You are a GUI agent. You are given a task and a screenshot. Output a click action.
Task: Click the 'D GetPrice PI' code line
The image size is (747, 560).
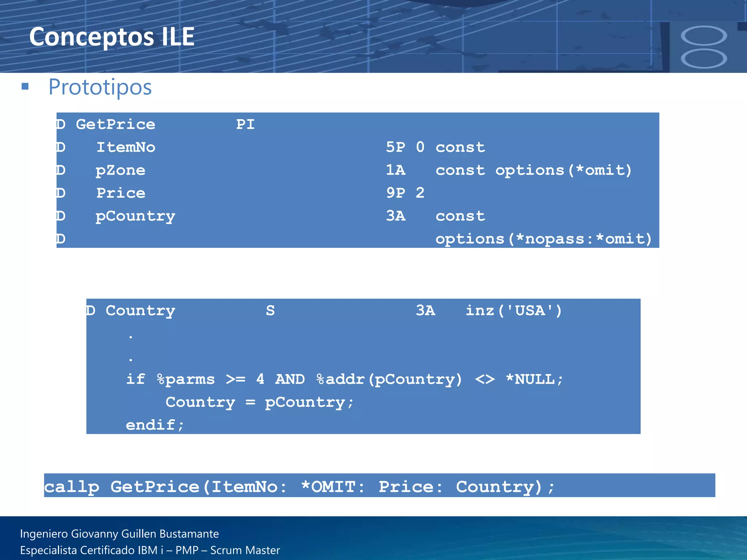pos(156,125)
